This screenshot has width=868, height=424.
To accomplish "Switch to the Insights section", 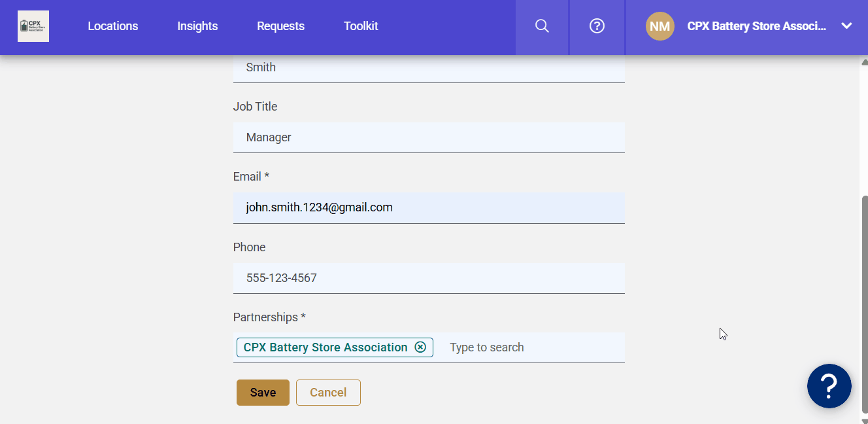I will click(x=197, y=26).
